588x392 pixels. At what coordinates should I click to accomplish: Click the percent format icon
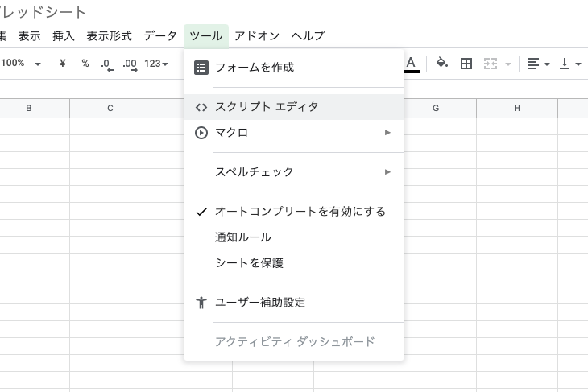[x=85, y=64]
